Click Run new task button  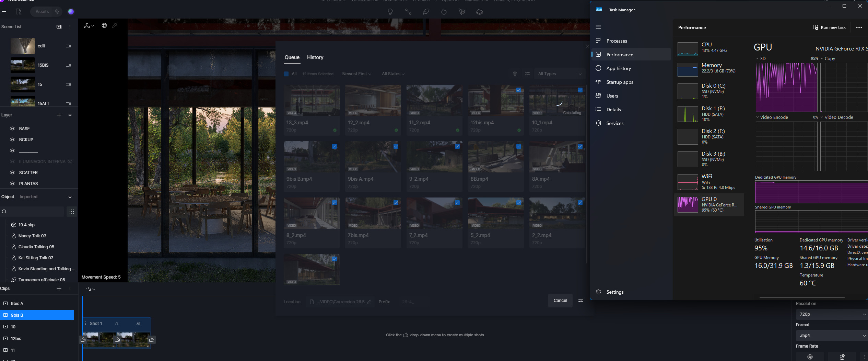pyautogui.click(x=829, y=27)
